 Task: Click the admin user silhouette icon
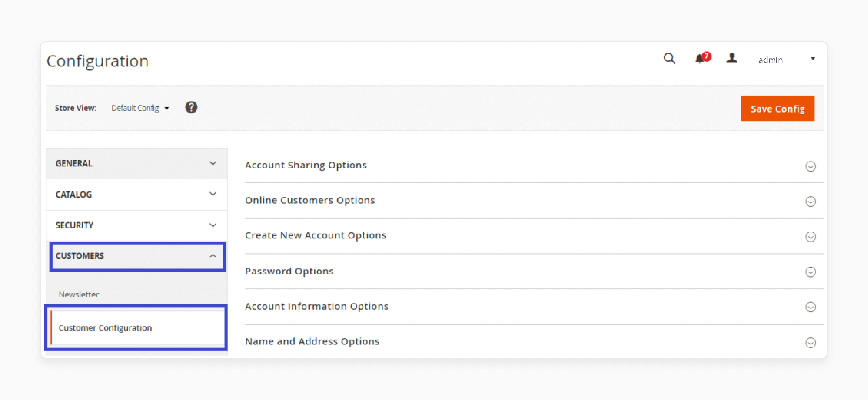tap(732, 58)
